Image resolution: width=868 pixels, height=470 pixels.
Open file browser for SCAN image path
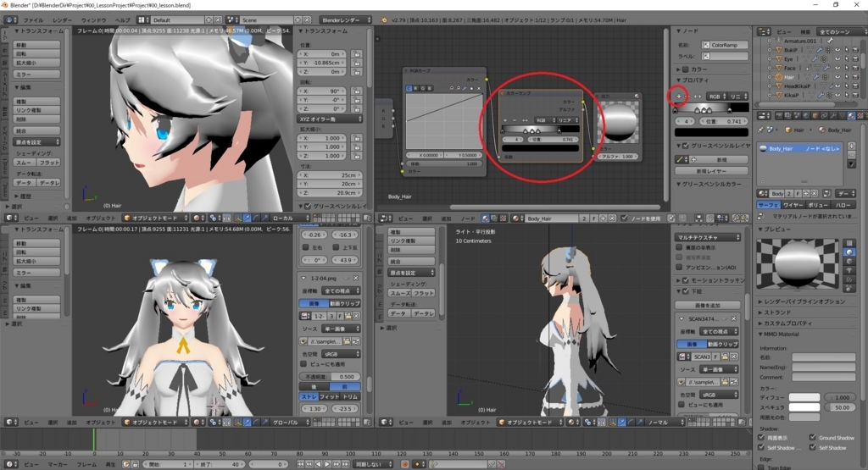pyautogui.click(x=725, y=382)
